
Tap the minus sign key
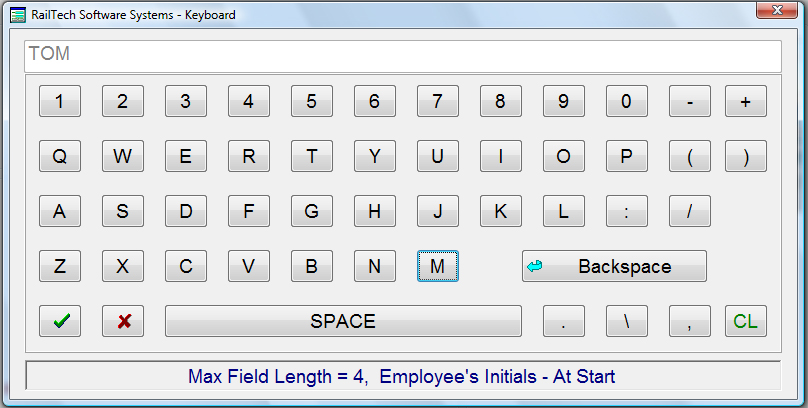(690, 101)
